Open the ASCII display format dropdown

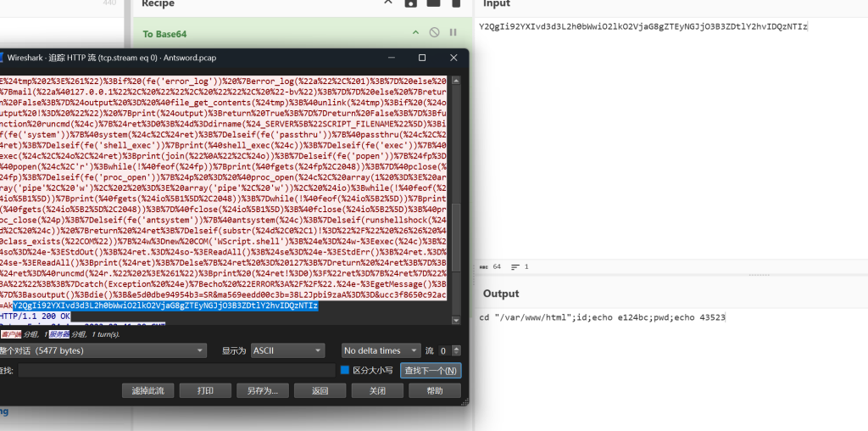(x=288, y=350)
